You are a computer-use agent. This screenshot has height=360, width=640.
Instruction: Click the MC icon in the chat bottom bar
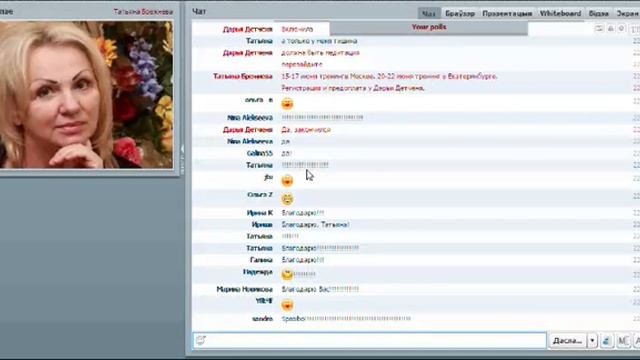coord(623,340)
